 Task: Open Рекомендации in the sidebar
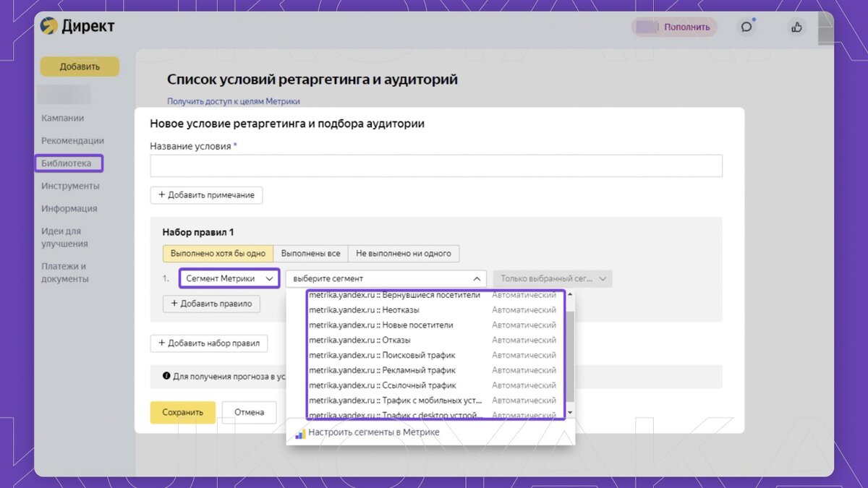pos(72,140)
